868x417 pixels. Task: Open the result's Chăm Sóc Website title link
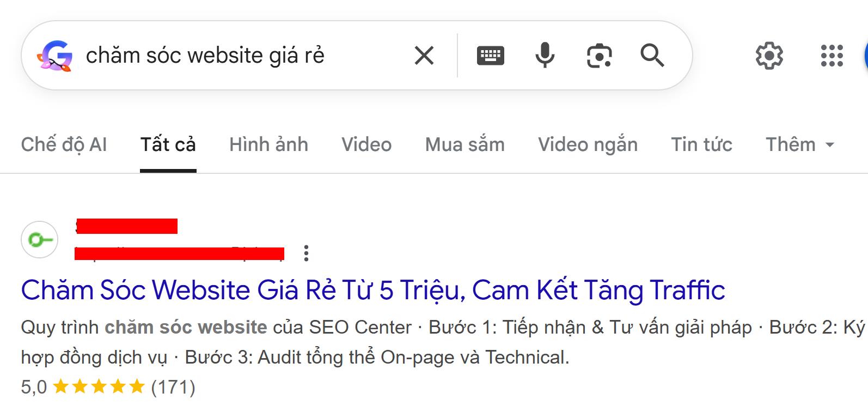tap(372, 291)
